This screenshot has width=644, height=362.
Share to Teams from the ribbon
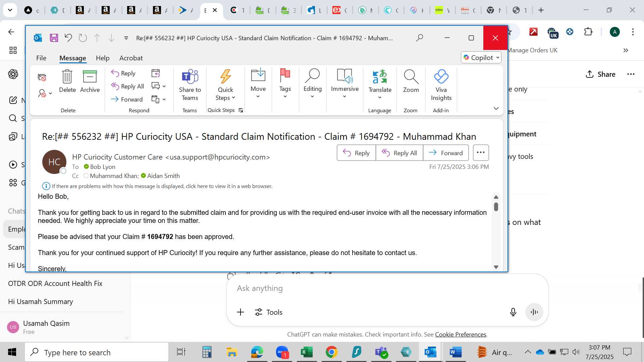pyautogui.click(x=190, y=85)
